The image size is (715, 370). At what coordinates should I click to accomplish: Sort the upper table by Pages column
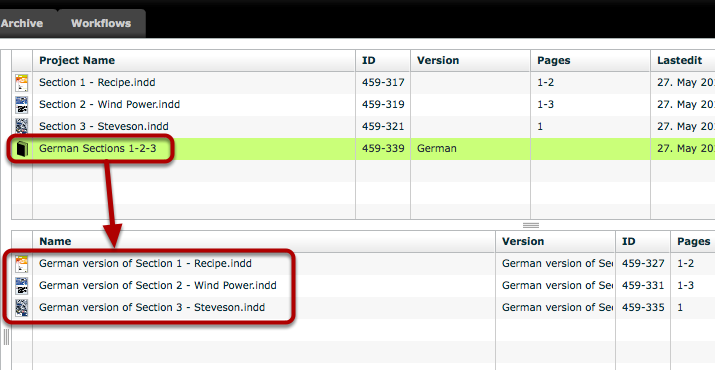pyautogui.click(x=591, y=61)
